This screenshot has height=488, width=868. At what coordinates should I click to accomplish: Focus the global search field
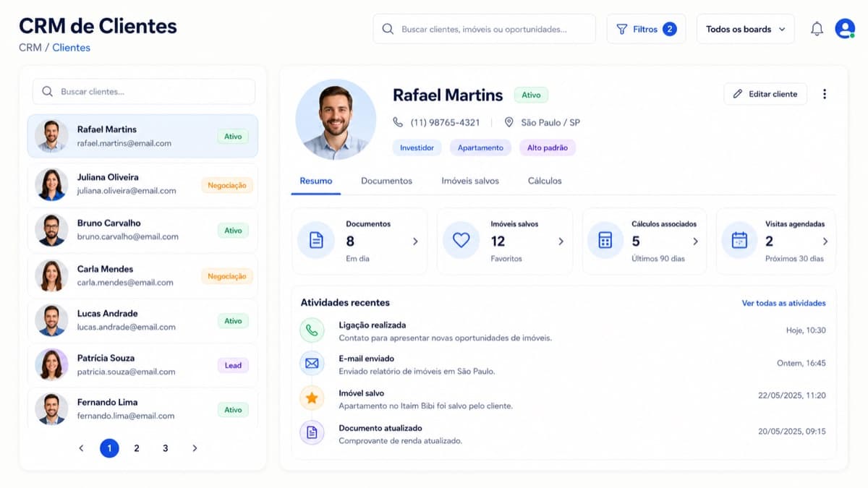484,29
